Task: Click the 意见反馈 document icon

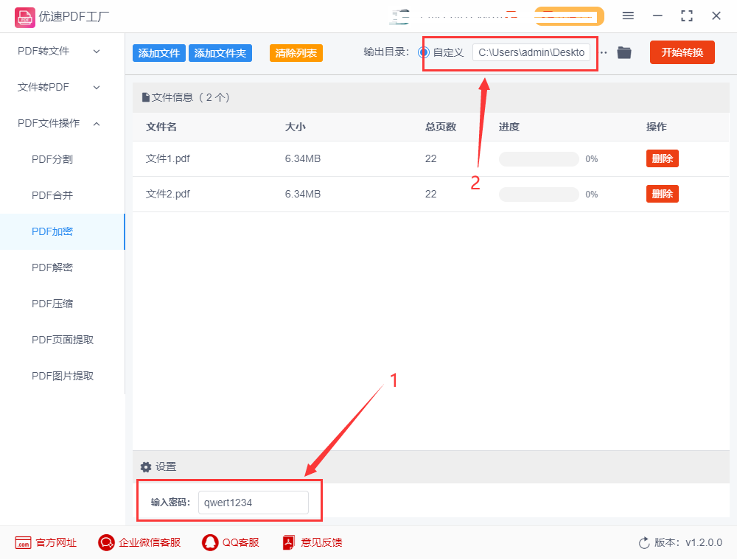Action: pos(289,542)
